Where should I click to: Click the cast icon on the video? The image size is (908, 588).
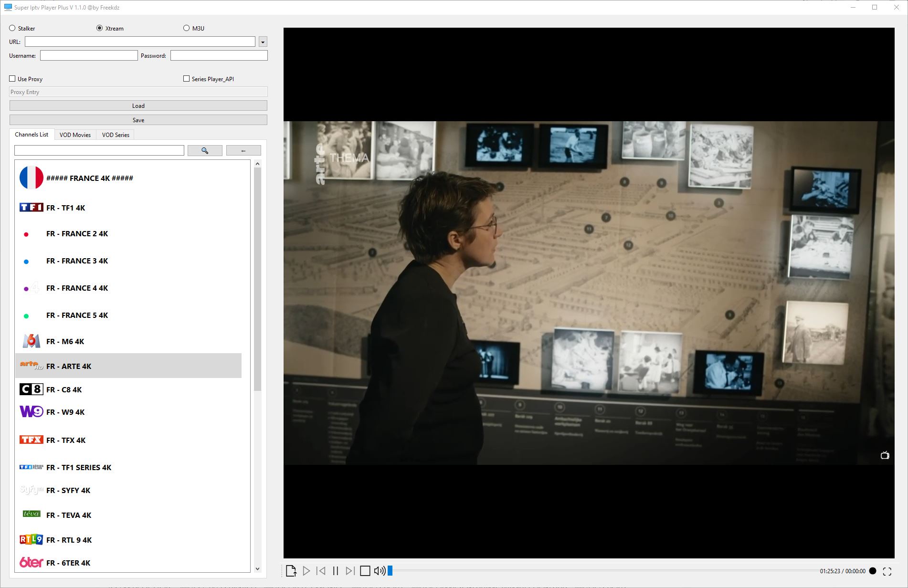coord(885,455)
